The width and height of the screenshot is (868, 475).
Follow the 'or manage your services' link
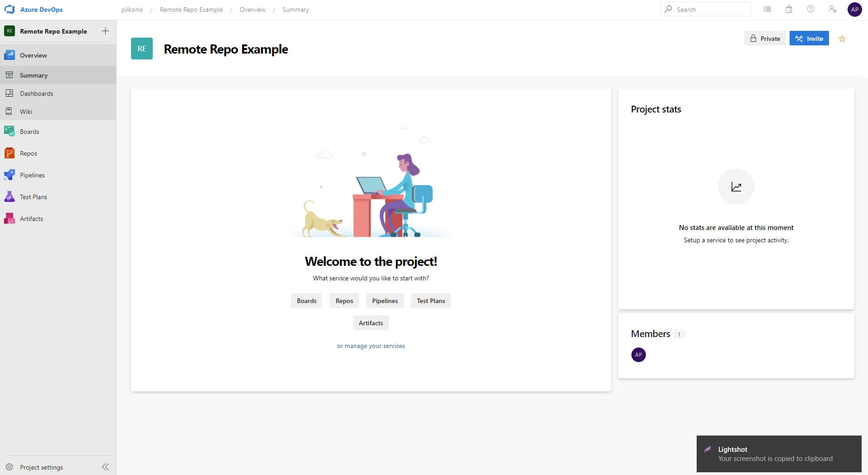tap(371, 346)
